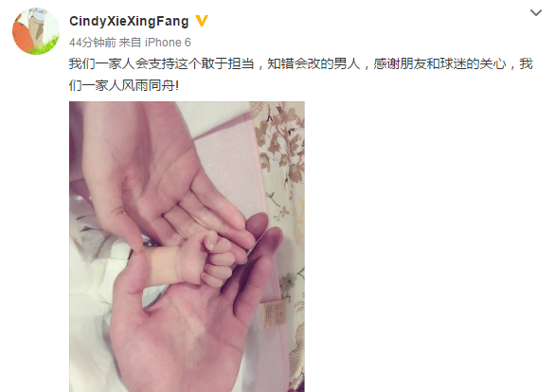Enlarge the attached hands photo
This screenshot has width=555, height=392.
[187, 246]
